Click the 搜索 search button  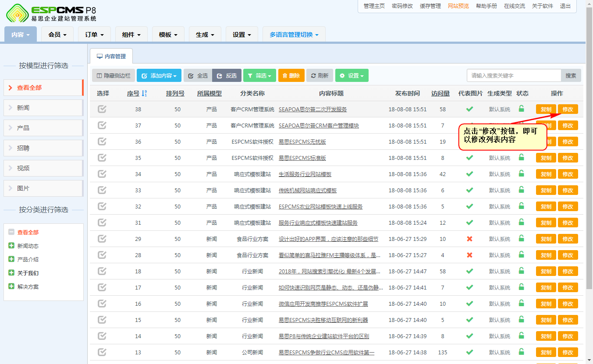tap(571, 75)
